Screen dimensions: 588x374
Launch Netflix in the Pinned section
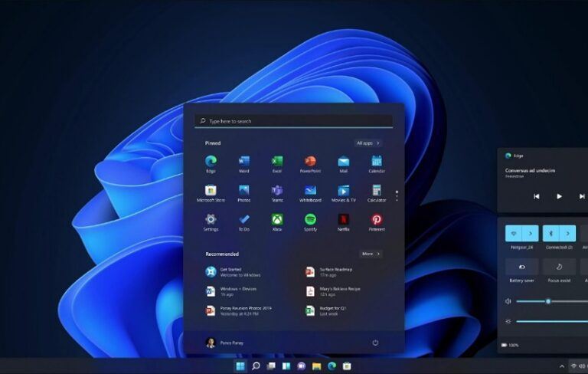(344, 220)
